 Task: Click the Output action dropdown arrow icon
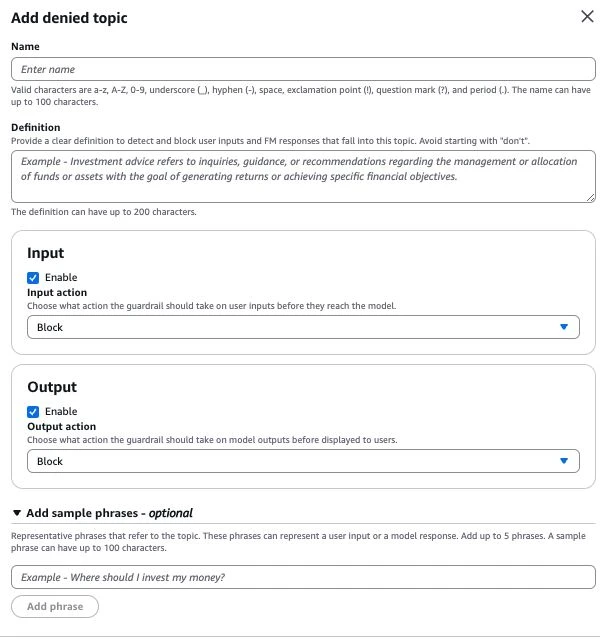[563, 461]
